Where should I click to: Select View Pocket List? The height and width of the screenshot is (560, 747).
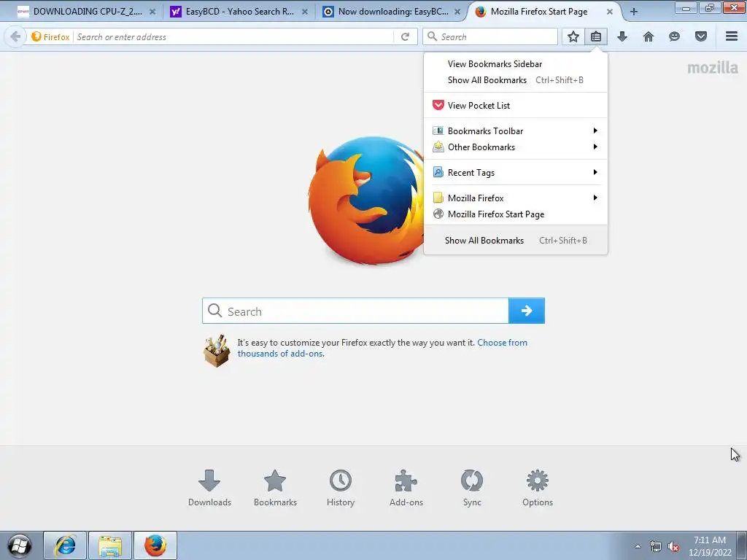[x=516, y=105]
